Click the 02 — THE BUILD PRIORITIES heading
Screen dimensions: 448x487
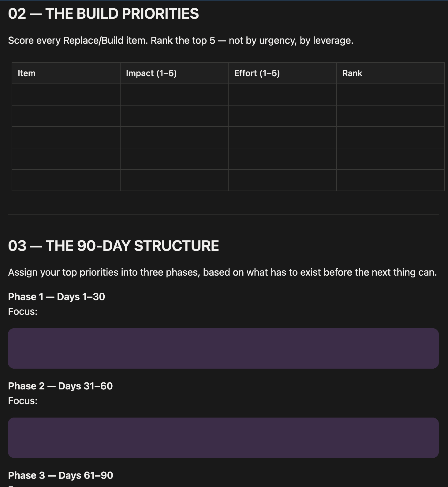103,14
